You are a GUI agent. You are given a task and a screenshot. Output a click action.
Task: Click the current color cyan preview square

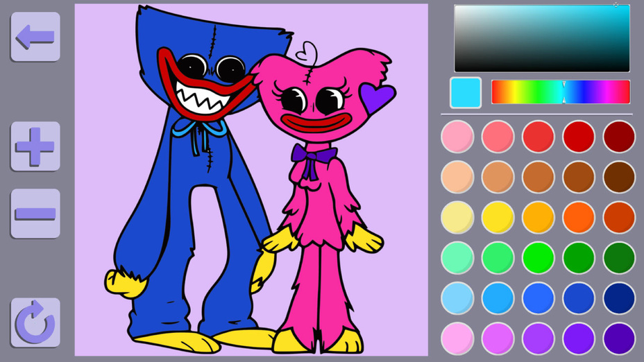coord(465,92)
